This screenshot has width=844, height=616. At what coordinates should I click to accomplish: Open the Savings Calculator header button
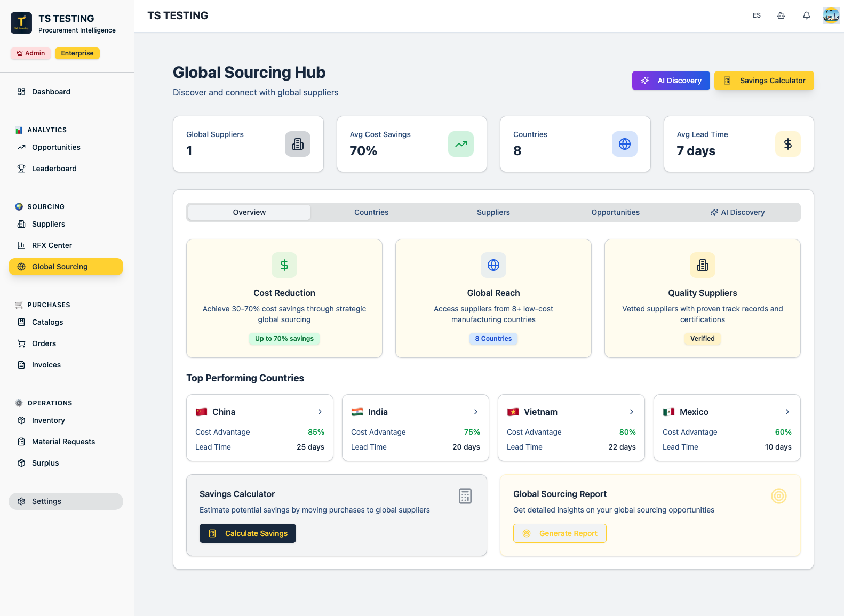(x=764, y=81)
